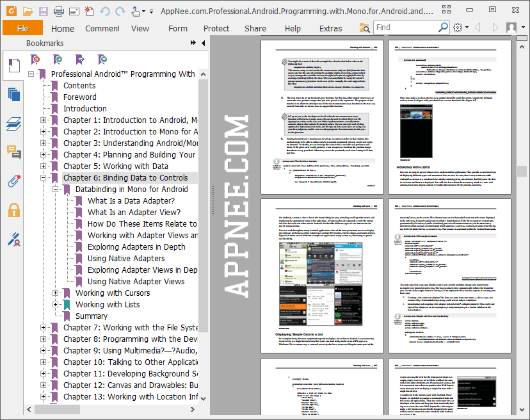Expand the Bookmarks panel with the double-arrow button

click(x=193, y=43)
